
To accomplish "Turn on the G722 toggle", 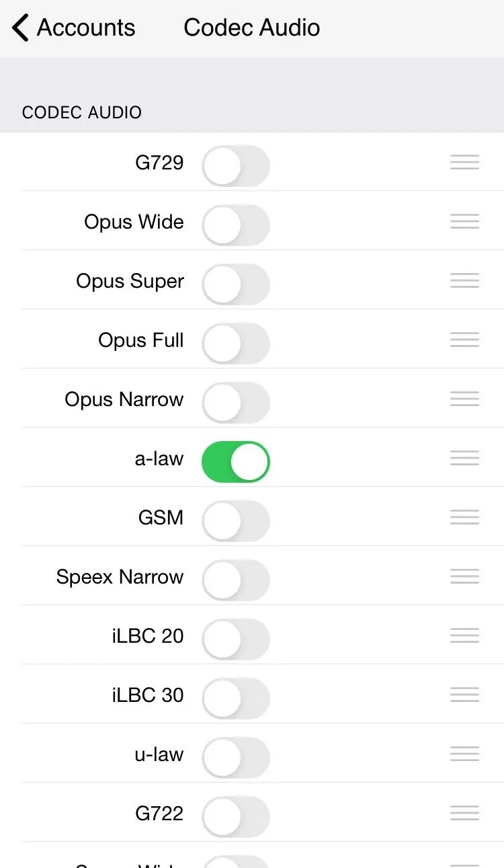I will (236, 817).
